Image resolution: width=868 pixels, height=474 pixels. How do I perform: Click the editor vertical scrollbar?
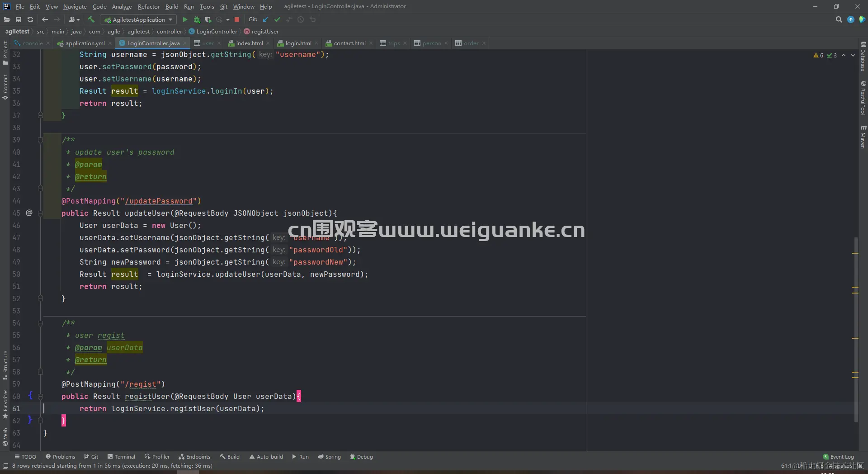coord(856,329)
